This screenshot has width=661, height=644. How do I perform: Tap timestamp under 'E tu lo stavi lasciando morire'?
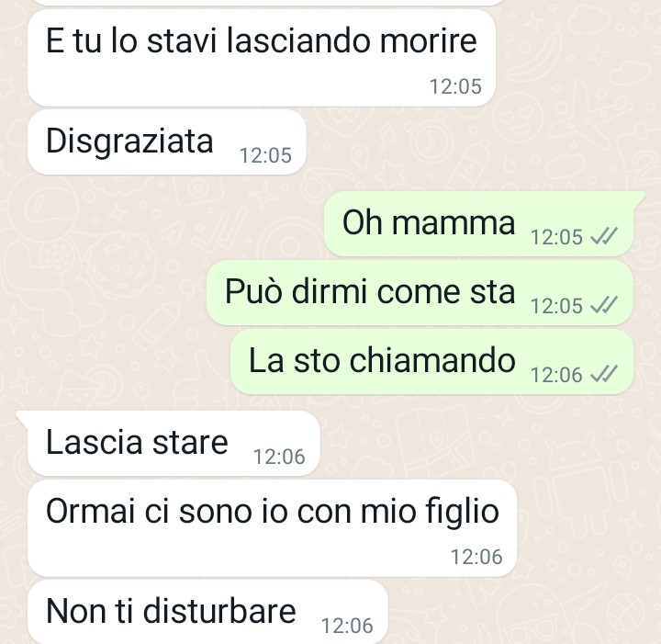[x=455, y=87]
